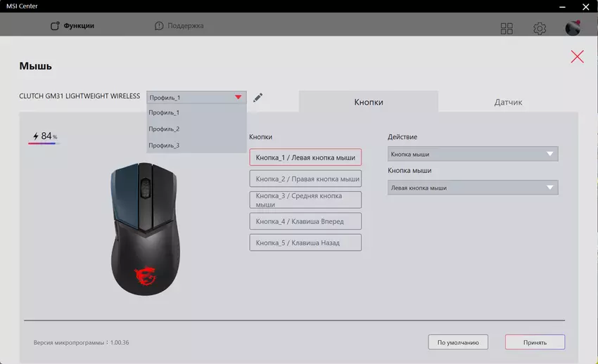Close the mouse panel with red X

(577, 57)
